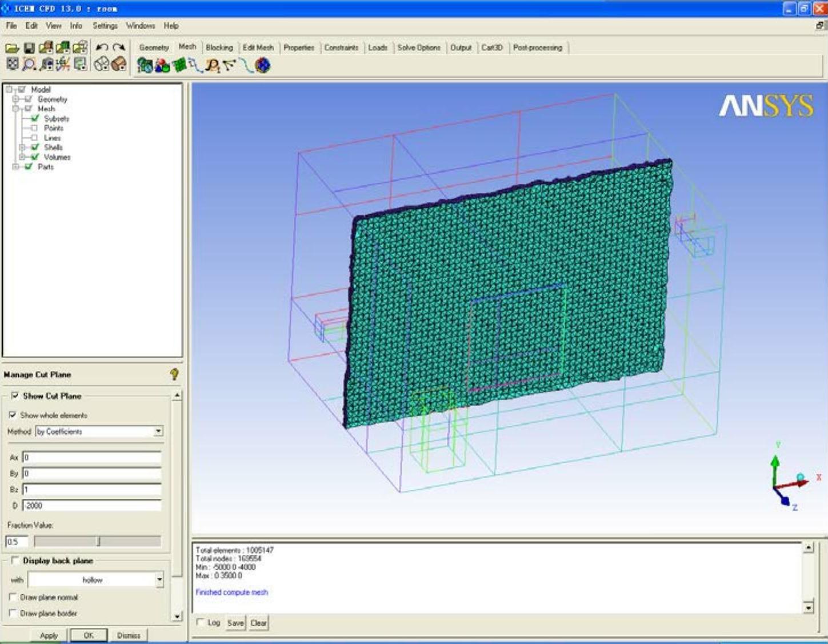
Task: Switch to the Geometry tab
Action: coord(154,47)
